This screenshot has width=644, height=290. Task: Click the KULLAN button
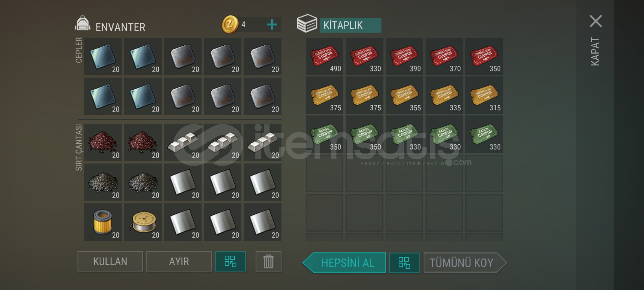tap(110, 262)
